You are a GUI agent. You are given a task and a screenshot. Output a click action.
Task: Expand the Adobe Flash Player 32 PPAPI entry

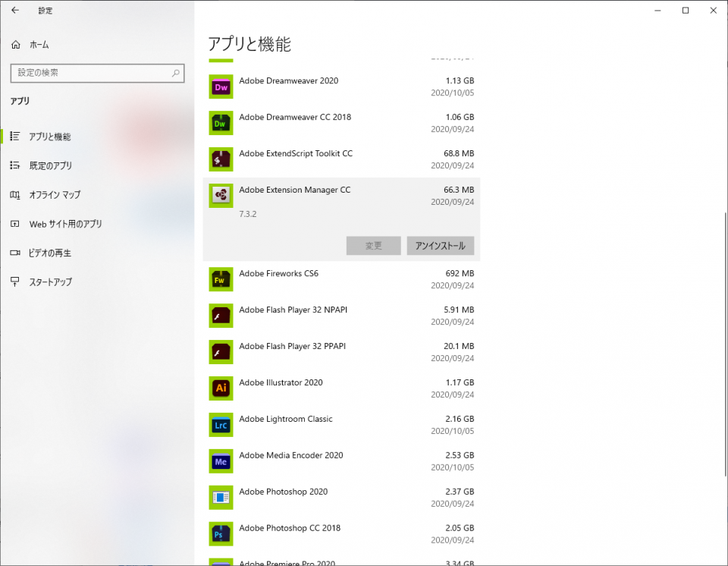341,352
